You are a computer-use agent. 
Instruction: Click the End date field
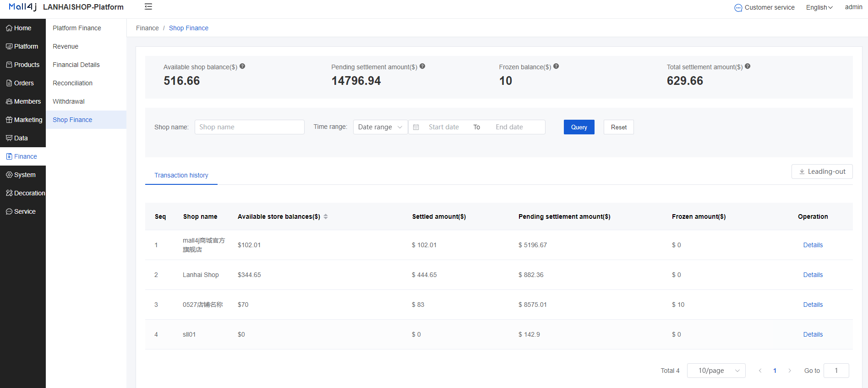(509, 127)
